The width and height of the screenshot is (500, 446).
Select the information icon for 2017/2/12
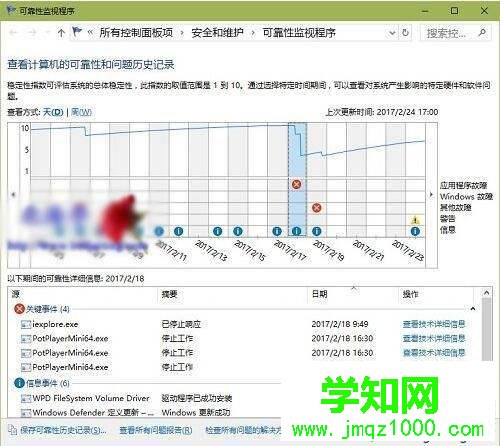coord(178,231)
